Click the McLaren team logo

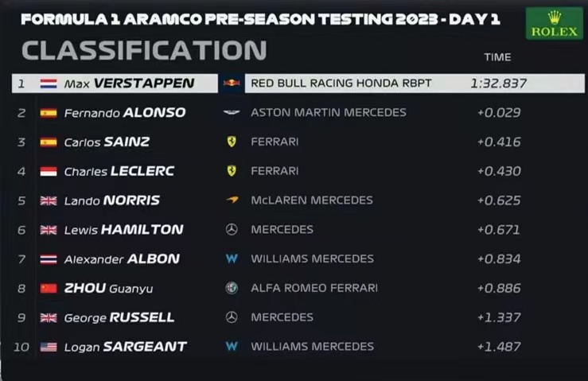[232, 200]
